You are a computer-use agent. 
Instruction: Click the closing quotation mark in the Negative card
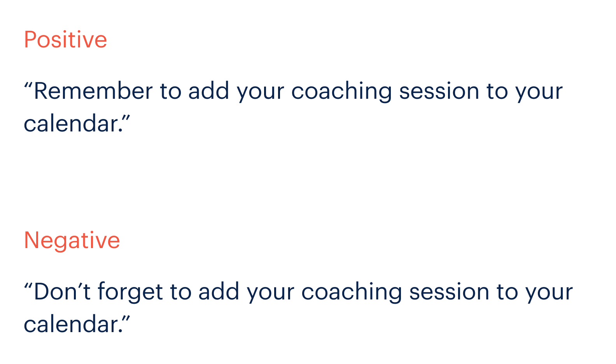[x=126, y=319]
